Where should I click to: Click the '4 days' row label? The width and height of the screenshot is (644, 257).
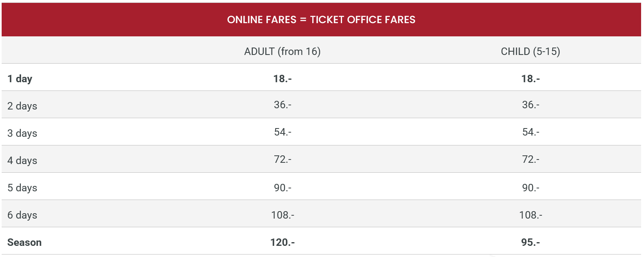click(22, 161)
